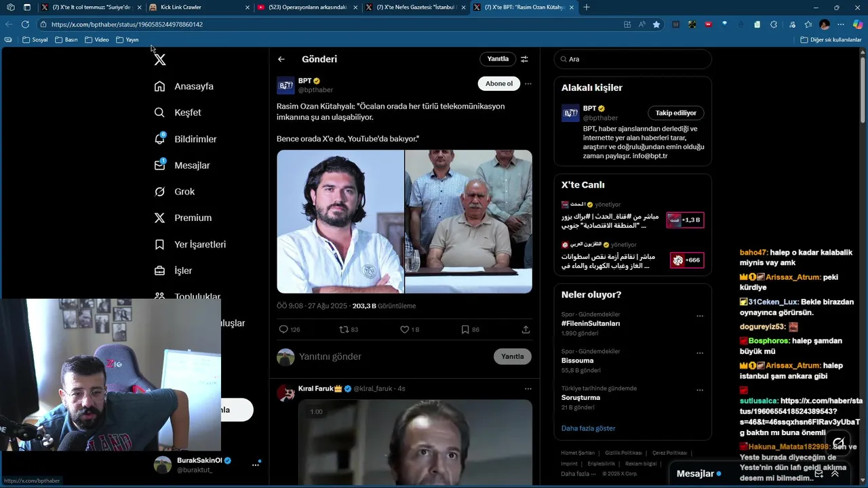868x488 pixels.
Task: Expand the Mesajlar drawer arrow
Action: coord(835,474)
